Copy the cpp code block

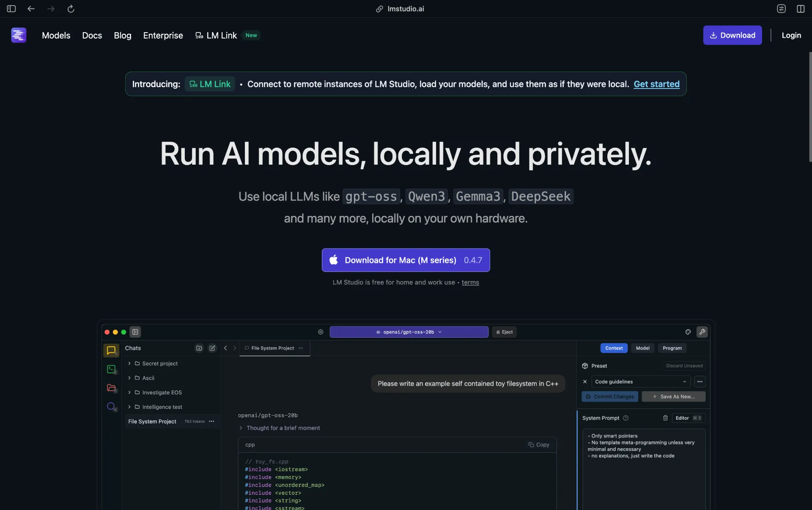coord(539,445)
